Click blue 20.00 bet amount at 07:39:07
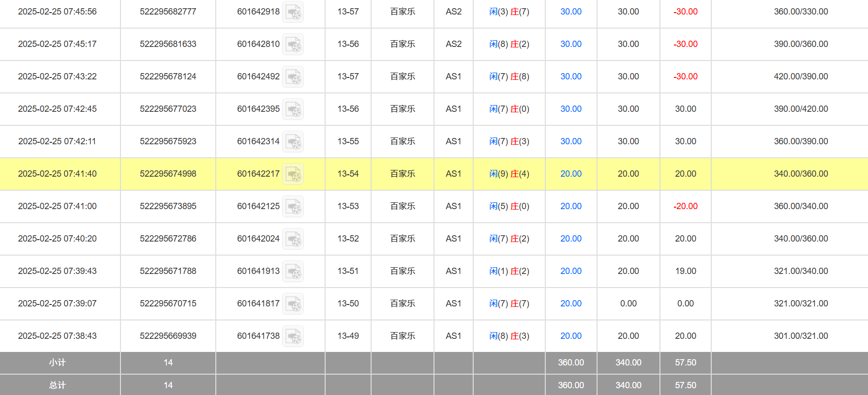The width and height of the screenshot is (868, 395). [571, 304]
